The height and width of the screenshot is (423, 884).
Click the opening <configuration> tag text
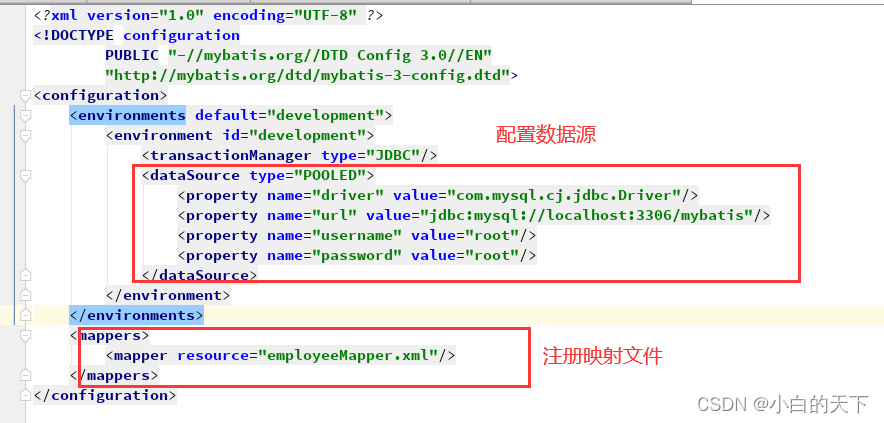point(100,95)
